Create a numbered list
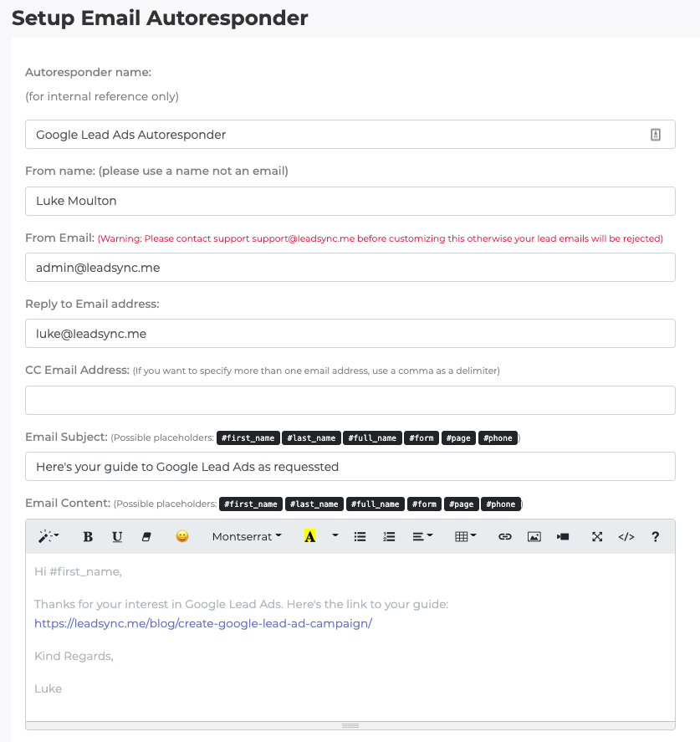The width and height of the screenshot is (700, 742). (389, 536)
